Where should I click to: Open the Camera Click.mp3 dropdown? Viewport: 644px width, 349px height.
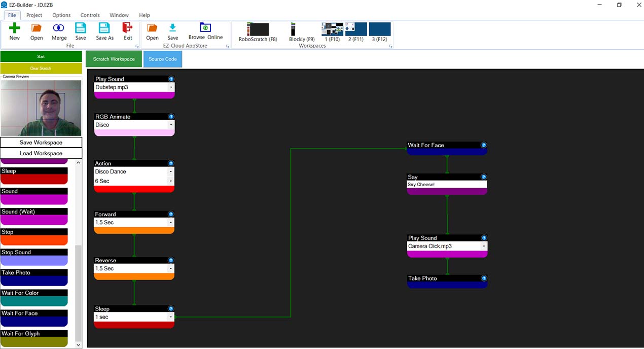pyautogui.click(x=484, y=247)
